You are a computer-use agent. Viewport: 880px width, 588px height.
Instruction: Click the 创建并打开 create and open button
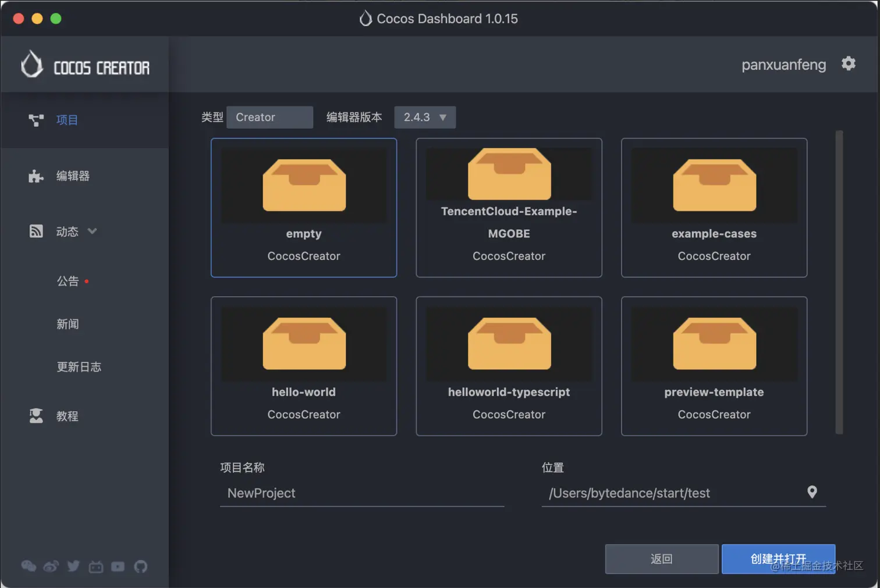778,559
